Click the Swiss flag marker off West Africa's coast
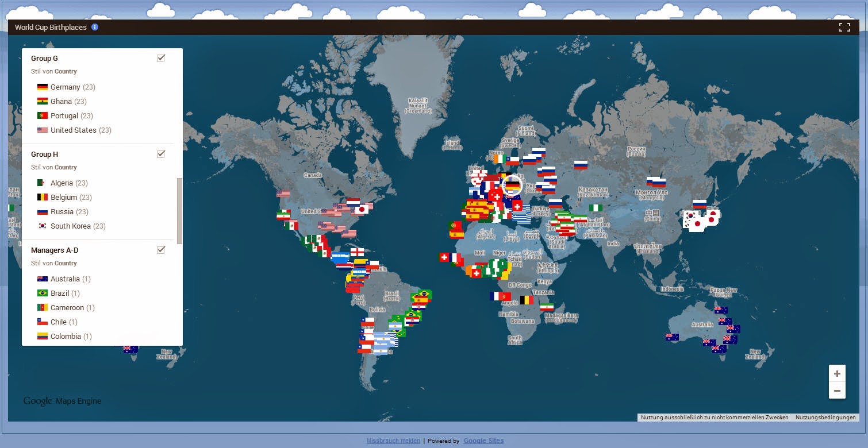Image resolution: width=868 pixels, height=448 pixels. tap(444, 257)
